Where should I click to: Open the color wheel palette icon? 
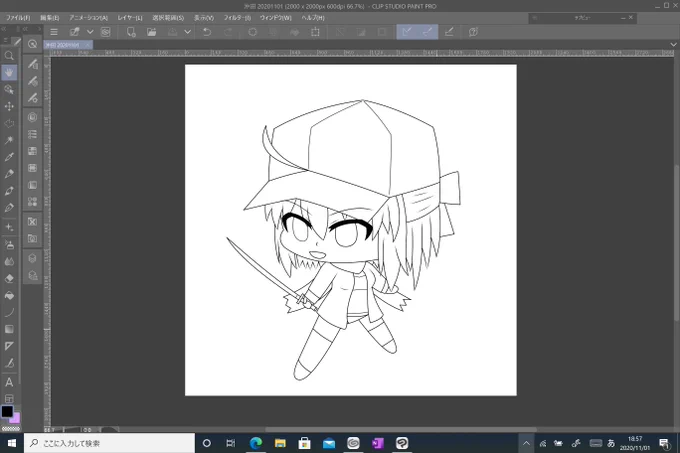pyautogui.click(x=33, y=117)
